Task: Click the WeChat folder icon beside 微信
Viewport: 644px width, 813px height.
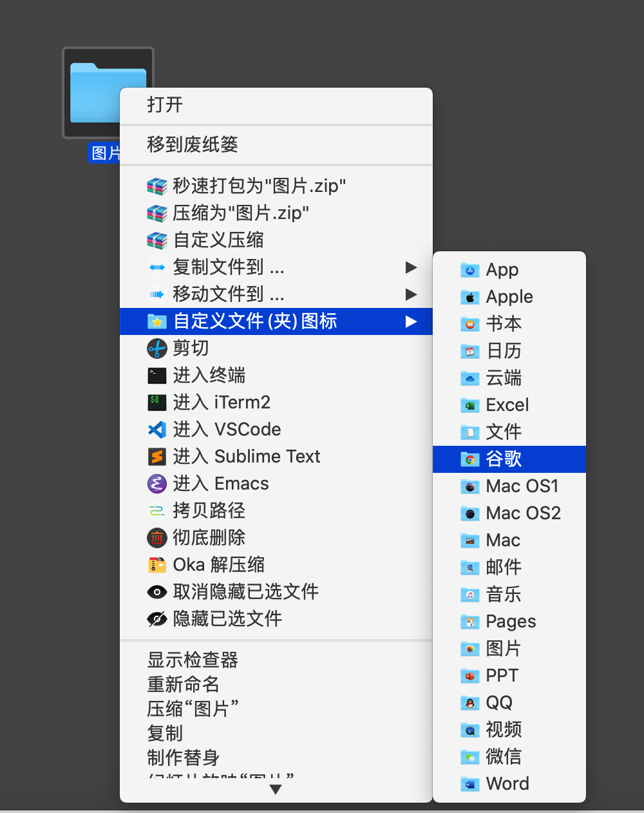Action: (470, 757)
